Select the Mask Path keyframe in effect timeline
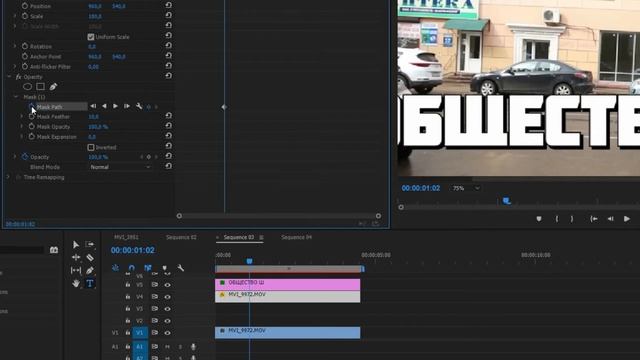The height and width of the screenshot is (360, 640). (224, 107)
